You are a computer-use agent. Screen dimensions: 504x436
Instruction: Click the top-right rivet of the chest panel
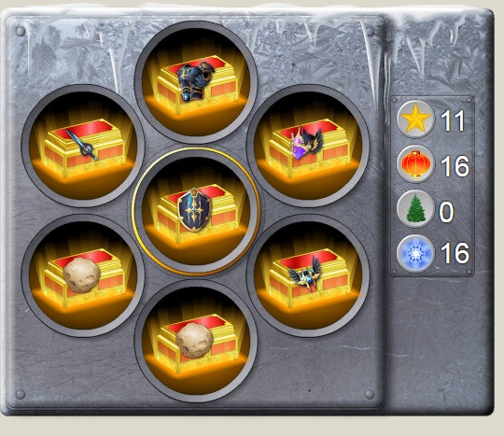370,32
